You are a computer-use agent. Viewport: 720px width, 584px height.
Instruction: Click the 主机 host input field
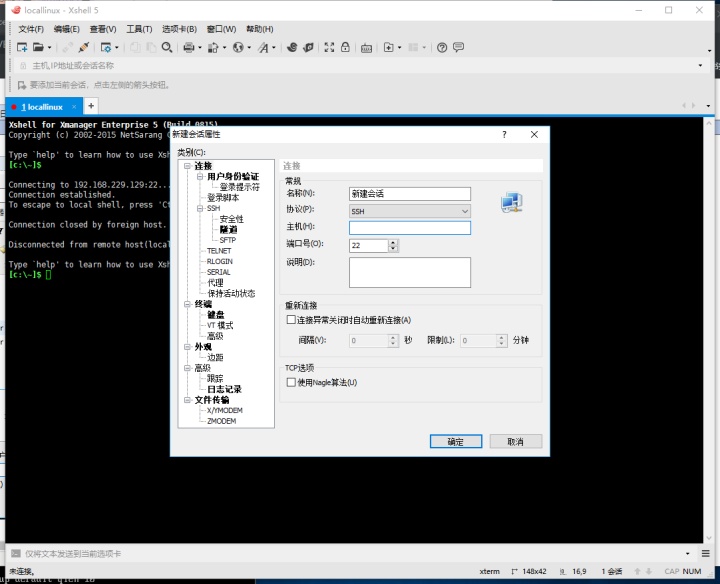(x=410, y=228)
